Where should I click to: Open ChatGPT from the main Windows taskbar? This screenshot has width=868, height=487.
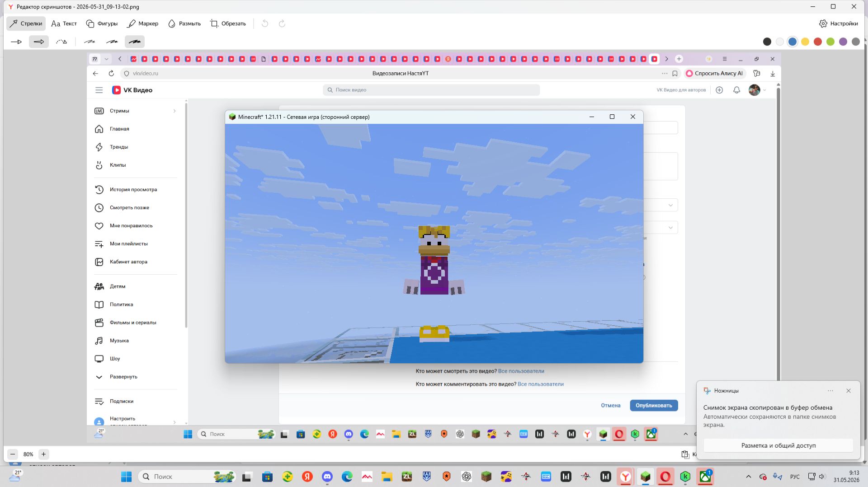click(467, 477)
